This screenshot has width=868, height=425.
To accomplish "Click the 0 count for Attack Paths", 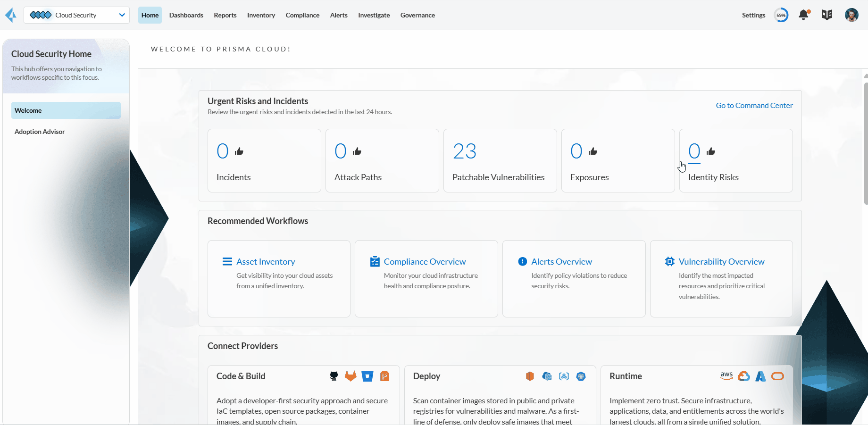I will (341, 151).
